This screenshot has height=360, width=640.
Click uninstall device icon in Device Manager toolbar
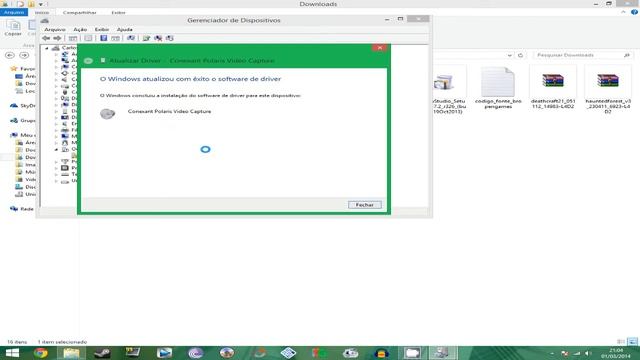[158, 38]
